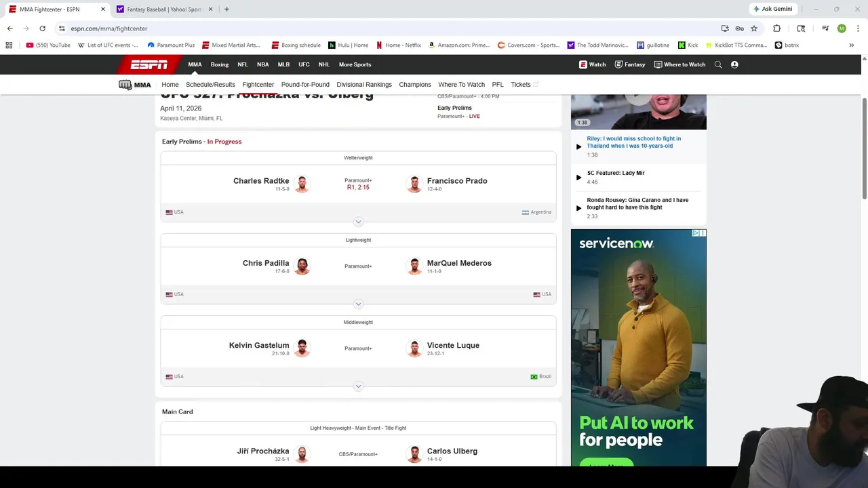868x488 pixels.
Task: Open the Champions tab
Action: 415,85
